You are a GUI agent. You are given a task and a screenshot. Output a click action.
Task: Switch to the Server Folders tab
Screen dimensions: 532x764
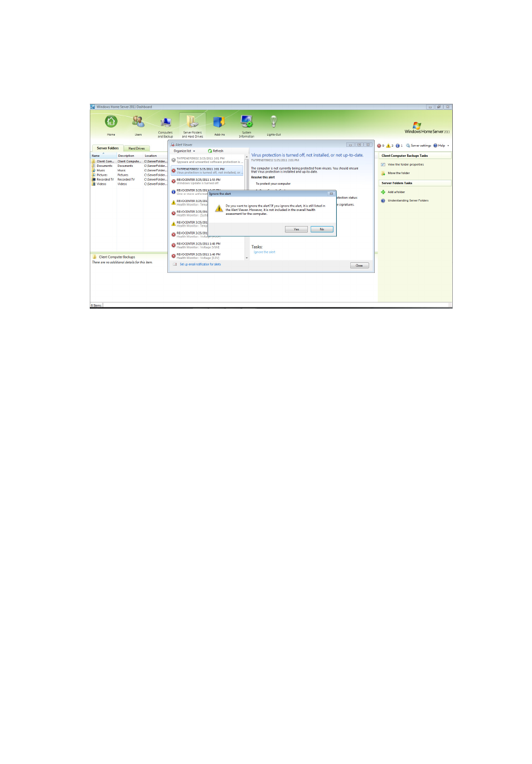108,148
